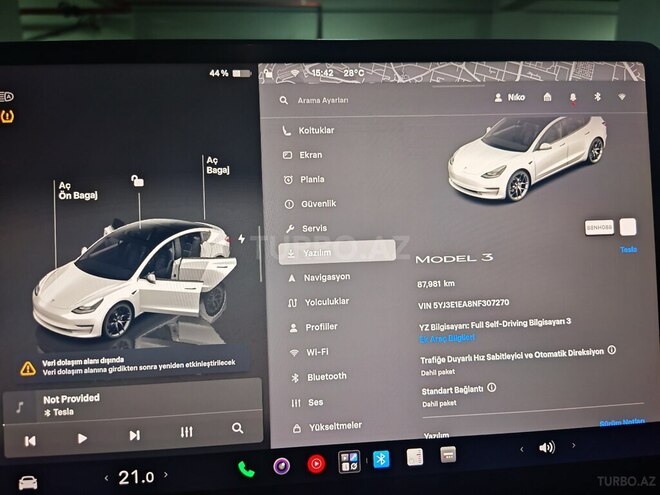660x495 pixels.
Task: Toggle the door lock icon above car
Action: [x=137, y=181]
